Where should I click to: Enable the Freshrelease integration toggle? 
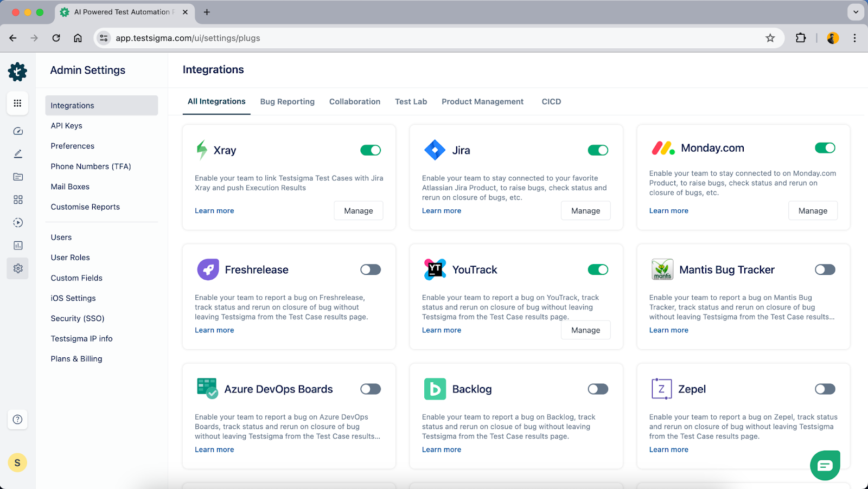coord(371,269)
